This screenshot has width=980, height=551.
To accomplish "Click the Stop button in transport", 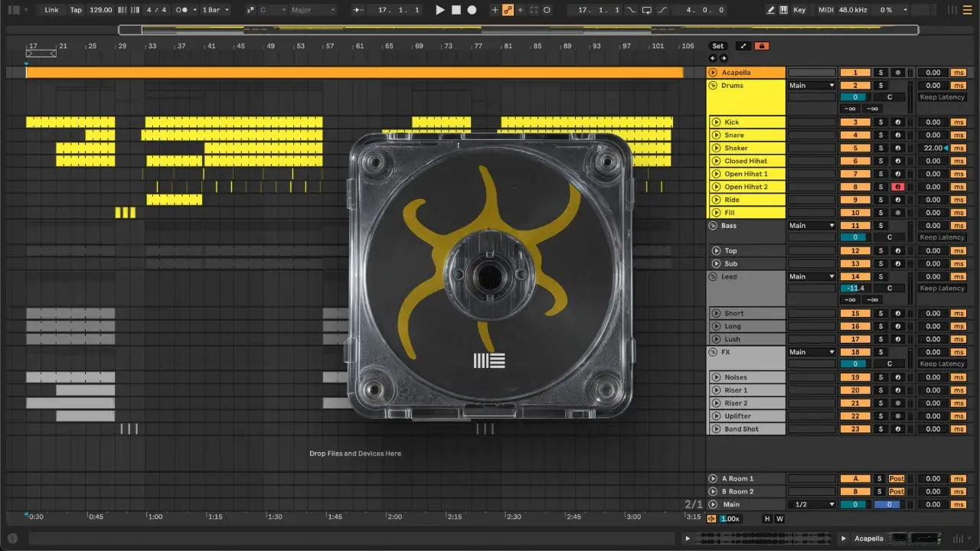I will (x=456, y=10).
